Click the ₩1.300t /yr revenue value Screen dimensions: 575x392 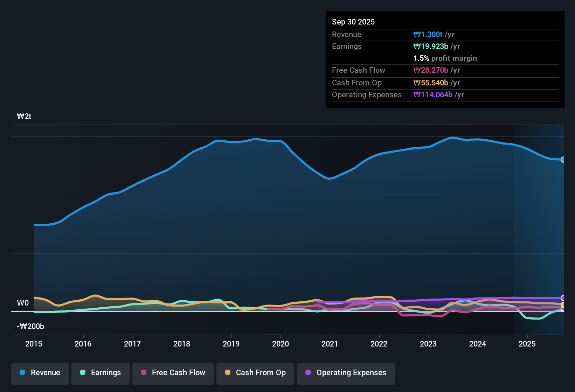[431, 34]
